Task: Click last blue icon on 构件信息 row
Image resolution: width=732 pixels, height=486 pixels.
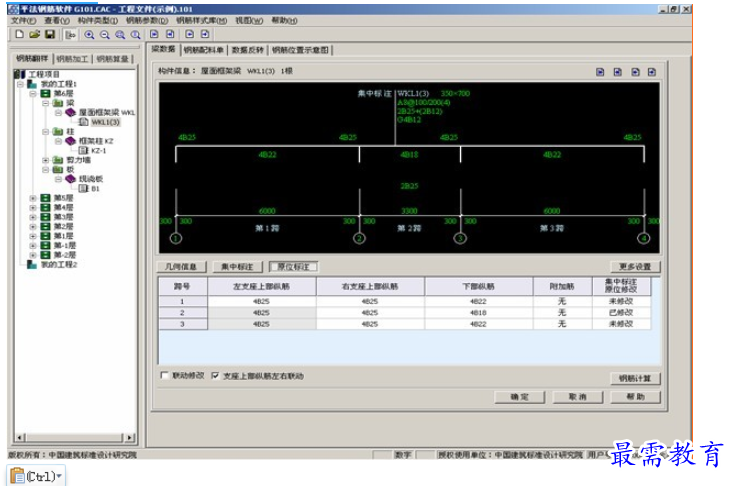Action: tap(652, 72)
